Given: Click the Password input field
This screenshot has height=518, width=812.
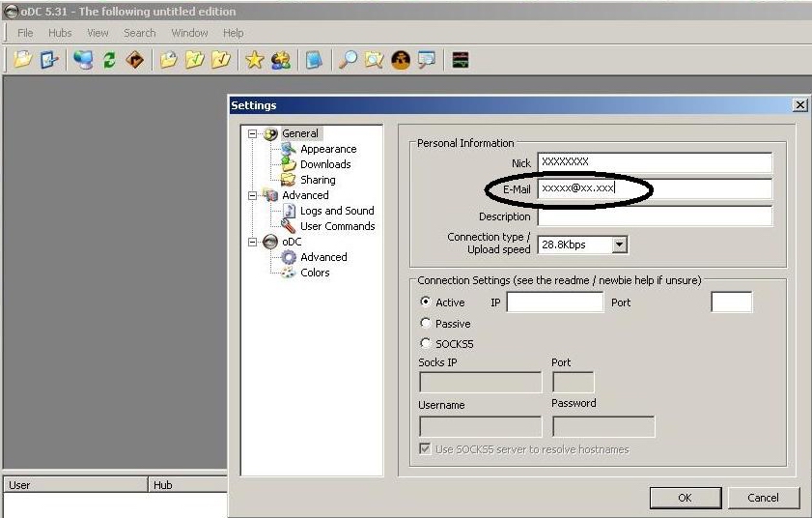Looking at the screenshot, I should [603, 426].
